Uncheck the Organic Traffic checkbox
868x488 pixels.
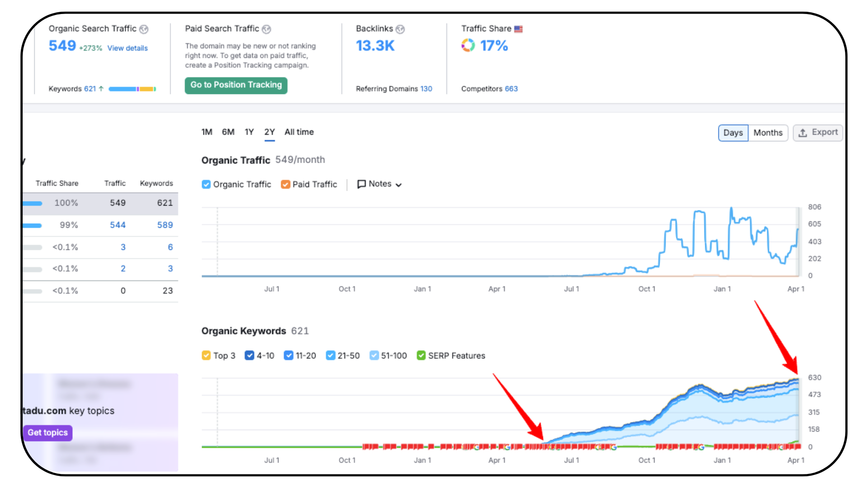click(206, 184)
